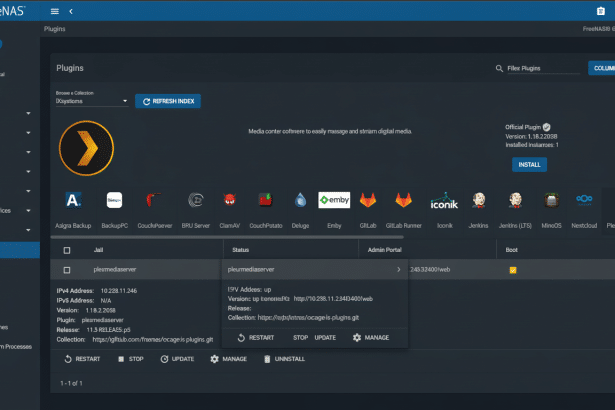Sort by the Status column header

240,250
